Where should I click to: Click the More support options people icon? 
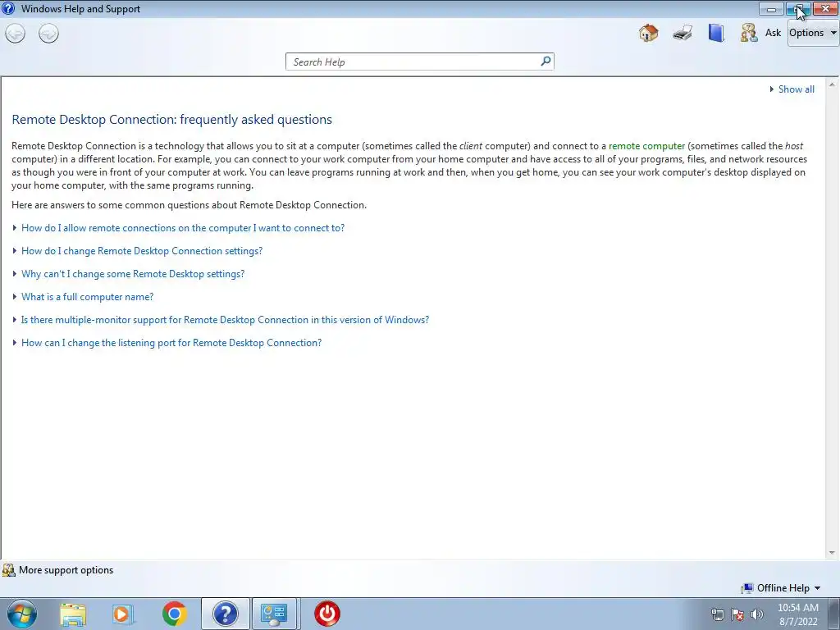8,570
